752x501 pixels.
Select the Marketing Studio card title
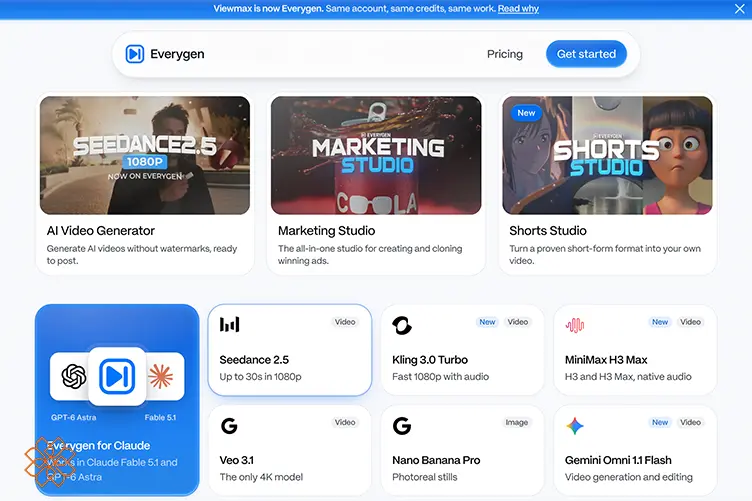327,231
